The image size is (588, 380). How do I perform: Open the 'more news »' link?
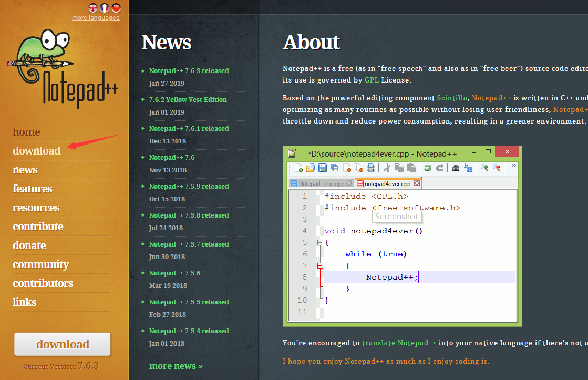coord(176,366)
